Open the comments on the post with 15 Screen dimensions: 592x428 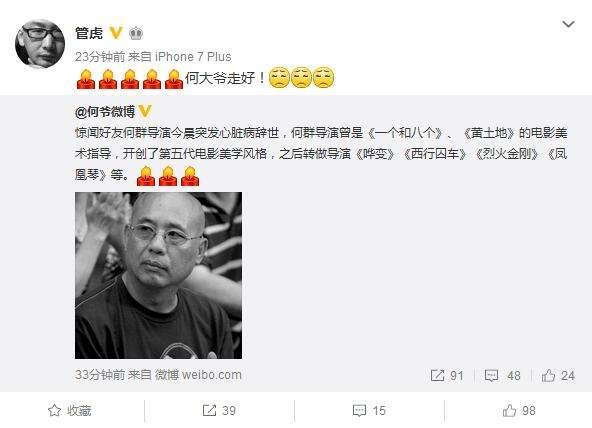369,410
